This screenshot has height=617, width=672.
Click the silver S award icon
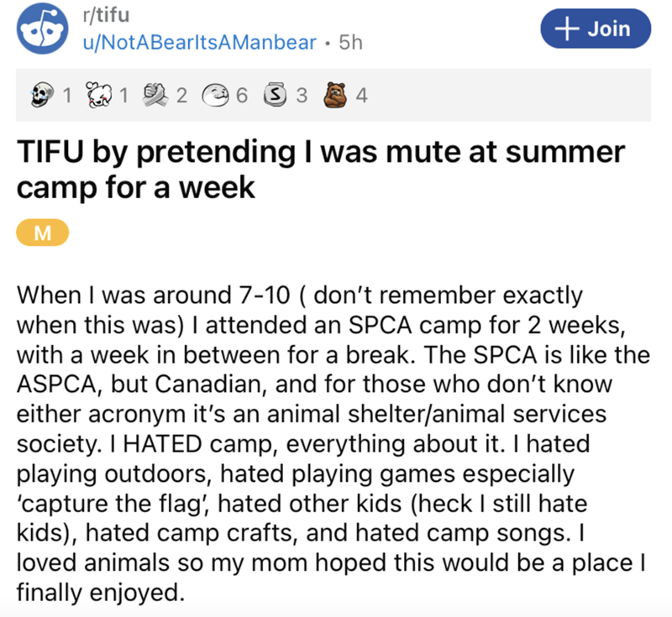[274, 95]
